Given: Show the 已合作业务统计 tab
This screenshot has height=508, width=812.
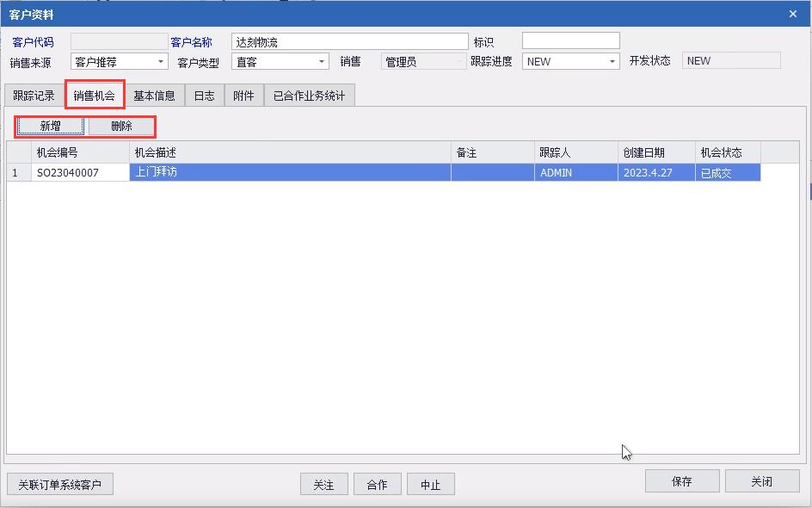Looking at the screenshot, I should [x=309, y=96].
